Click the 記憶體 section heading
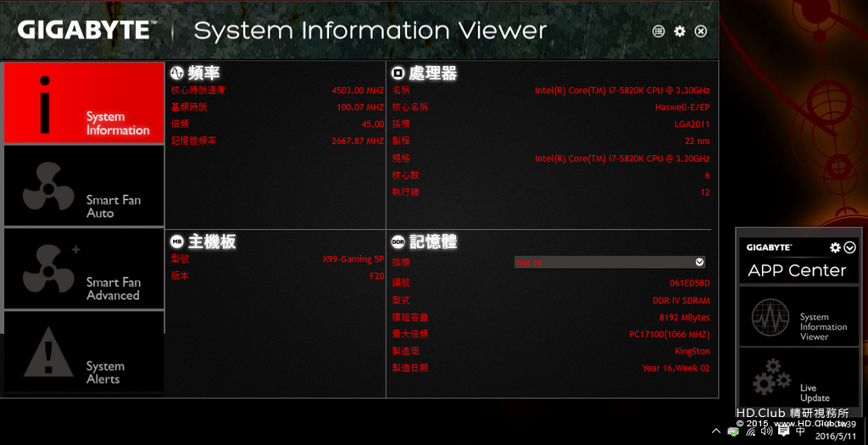Viewport: 868px width, 445px height. click(x=433, y=242)
